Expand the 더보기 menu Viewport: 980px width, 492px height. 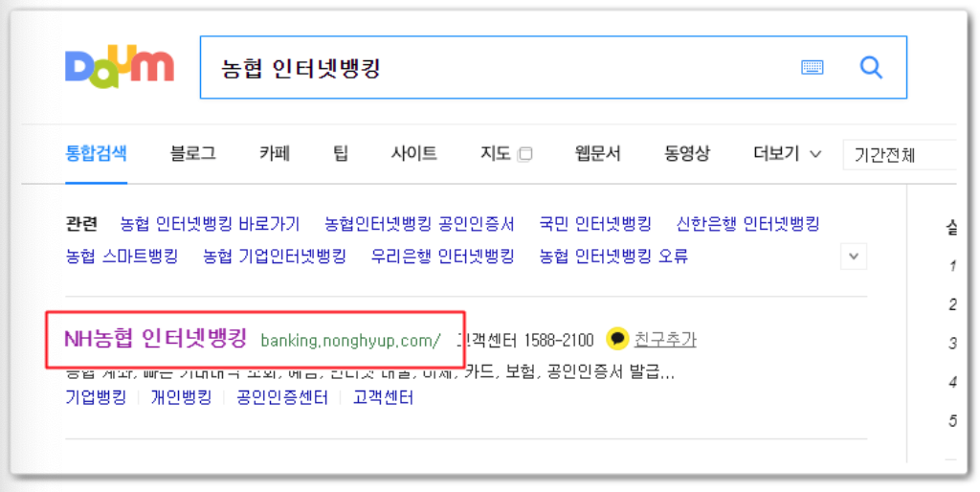point(787,153)
